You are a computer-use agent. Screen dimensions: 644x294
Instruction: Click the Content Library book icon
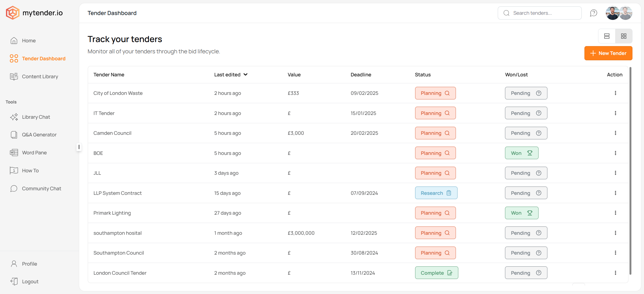(x=14, y=77)
